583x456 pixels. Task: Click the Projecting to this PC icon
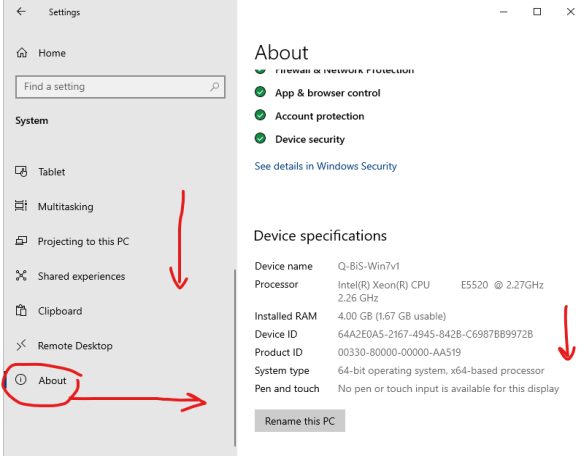coord(21,241)
